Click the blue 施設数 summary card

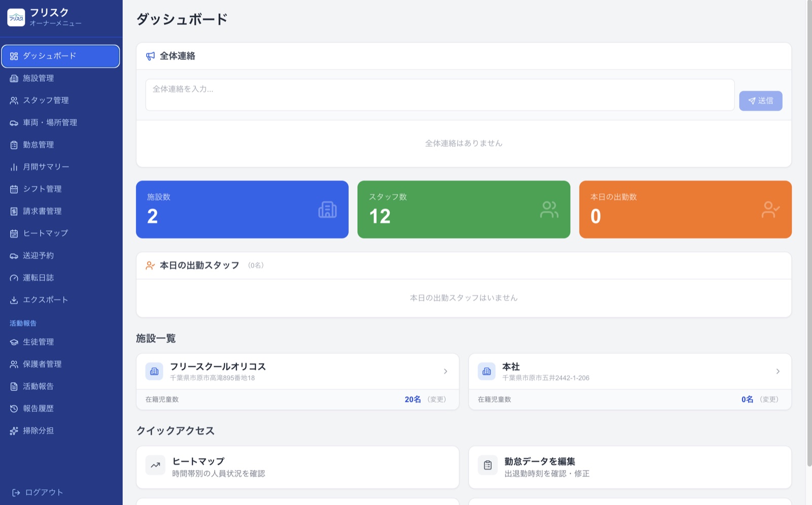(242, 210)
